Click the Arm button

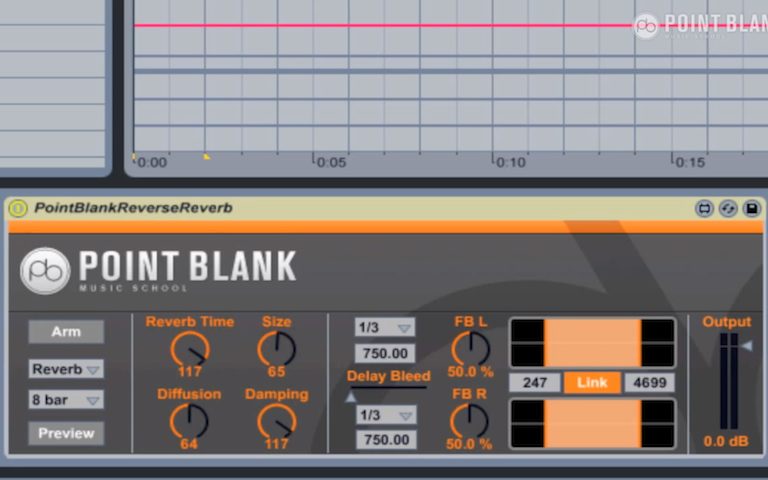point(66,332)
